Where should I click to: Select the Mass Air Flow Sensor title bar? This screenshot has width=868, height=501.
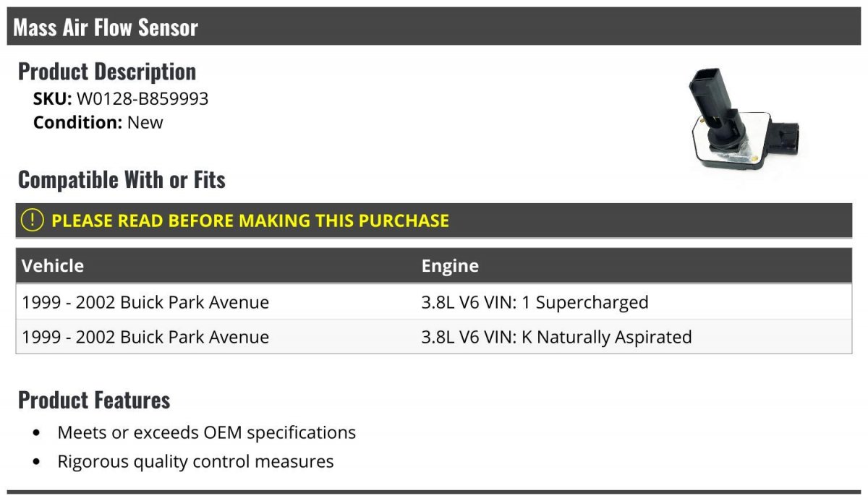434,27
